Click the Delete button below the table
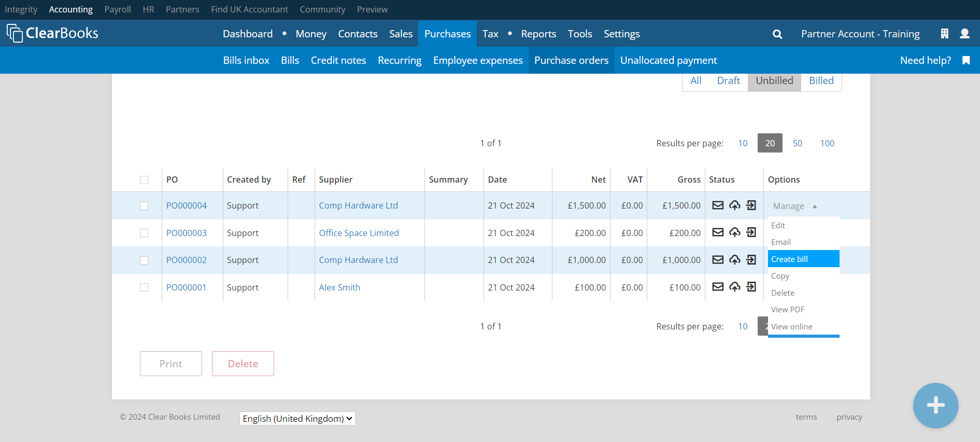Image resolution: width=980 pixels, height=442 pixels. [x=243, y=364]
